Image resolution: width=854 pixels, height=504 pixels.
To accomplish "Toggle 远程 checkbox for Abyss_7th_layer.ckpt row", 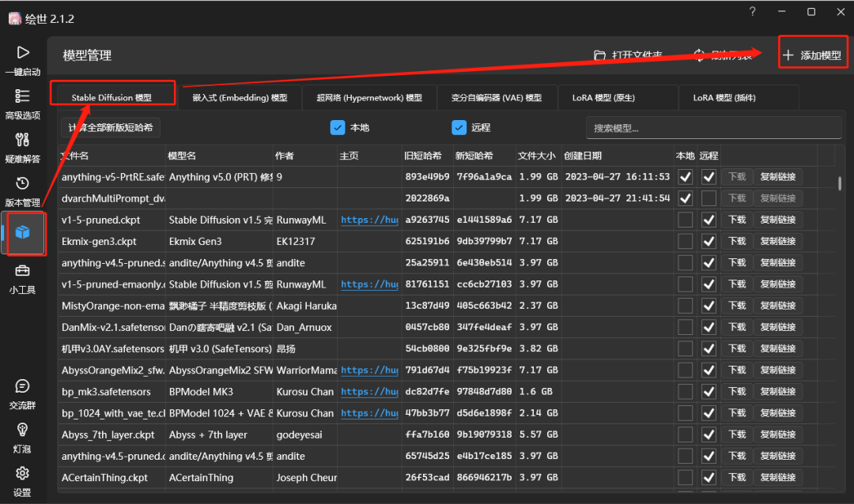I will 709,434.
